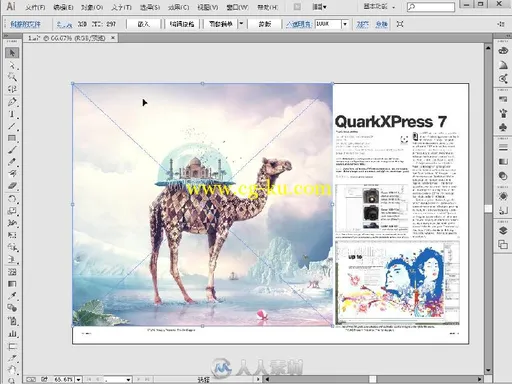
Task: Click the Go to Bridge icon
Action: pyautogui.click(x=297, y=7)
